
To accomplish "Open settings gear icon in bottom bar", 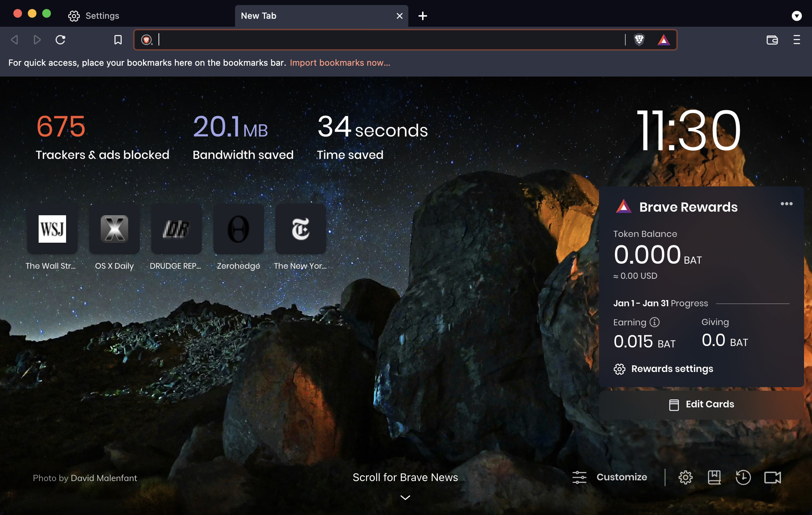I will coord(685,477).
